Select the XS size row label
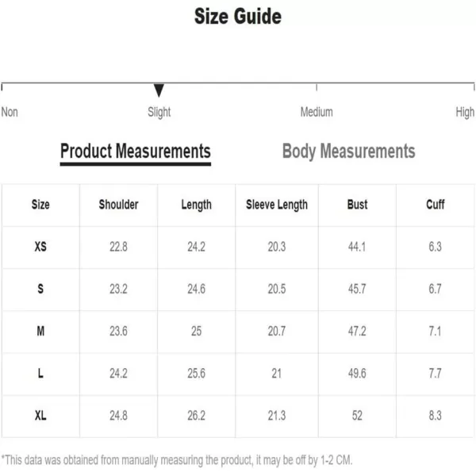The width and height of the screenshot is (476, 476). coord(40,247)
